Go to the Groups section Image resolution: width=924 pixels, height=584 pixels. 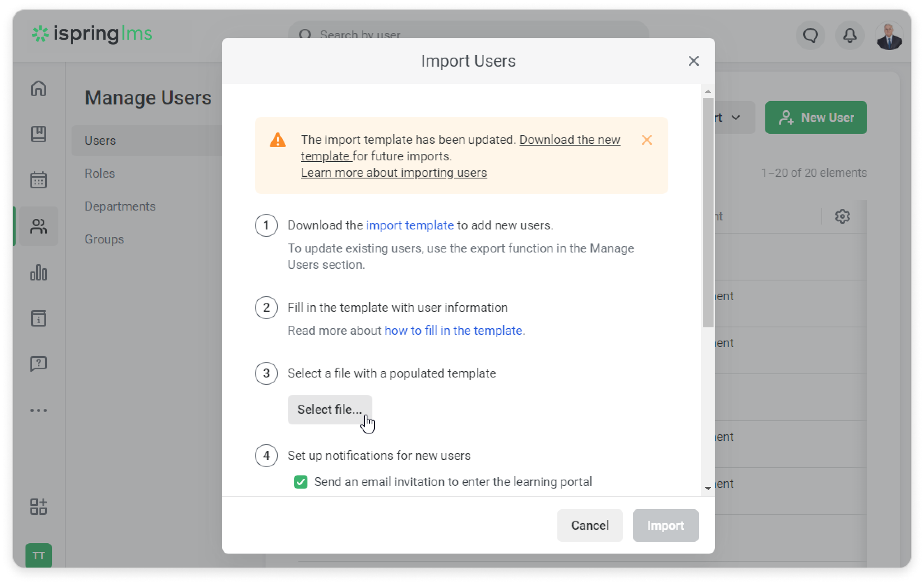[x=104, y=239]
